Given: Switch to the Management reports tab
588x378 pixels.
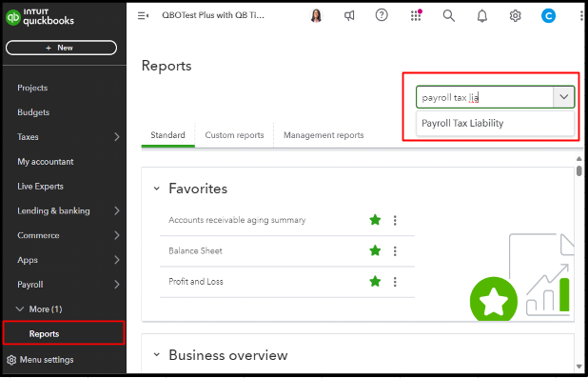Looking at the screenshot, I should [323, 135].
